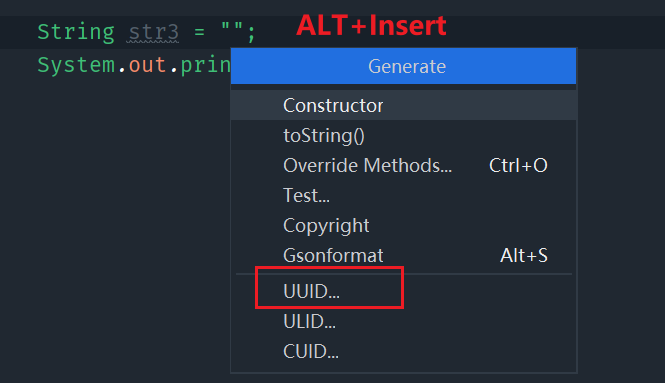Choose Copyright in the Generate list
Image resolution: width=665 pixels, height=383 pixels.
click(x=403, y=226)
